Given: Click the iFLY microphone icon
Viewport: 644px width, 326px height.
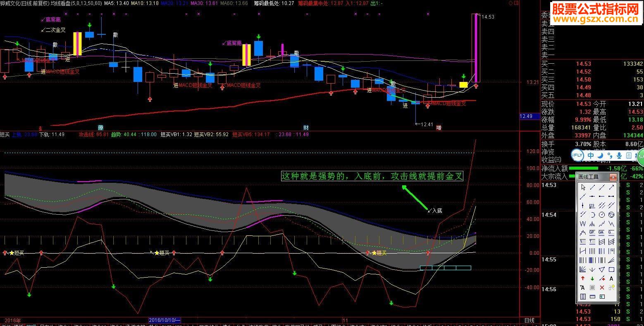Looking at the screenshot, I should click(x=619, y=156).
